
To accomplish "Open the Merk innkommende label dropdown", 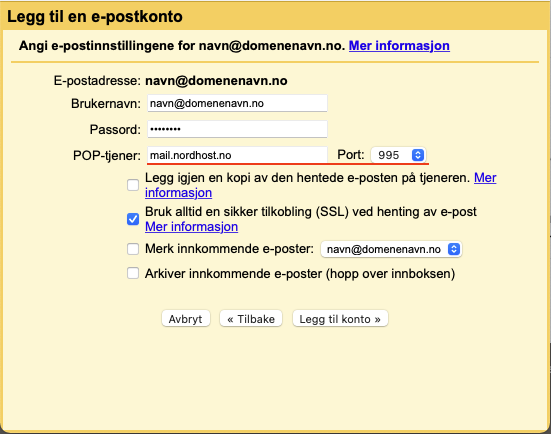I will pos(391,249).
